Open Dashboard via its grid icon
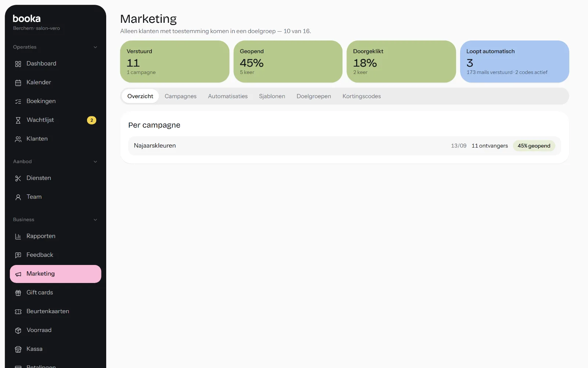This screenshot has width=588, height=368. pyautogui.click(x=18, y=64)
